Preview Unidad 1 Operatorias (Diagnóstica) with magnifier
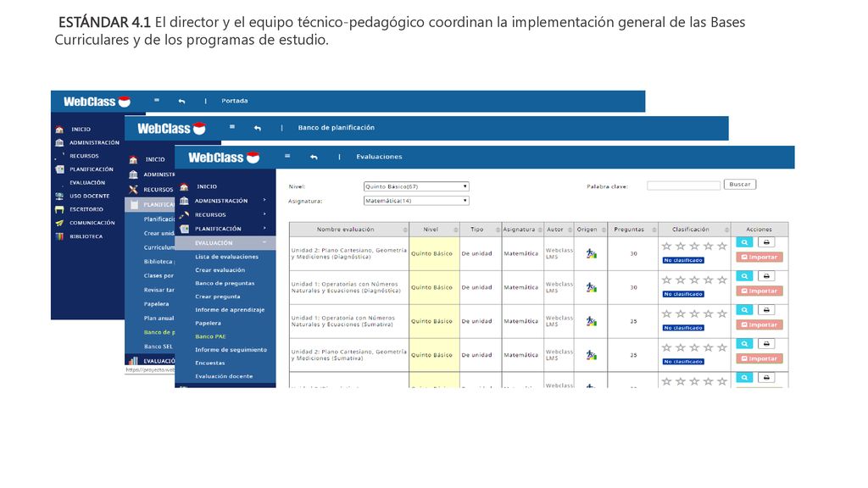The height and width of the screenshot is (488, 868). click(744, 276)
